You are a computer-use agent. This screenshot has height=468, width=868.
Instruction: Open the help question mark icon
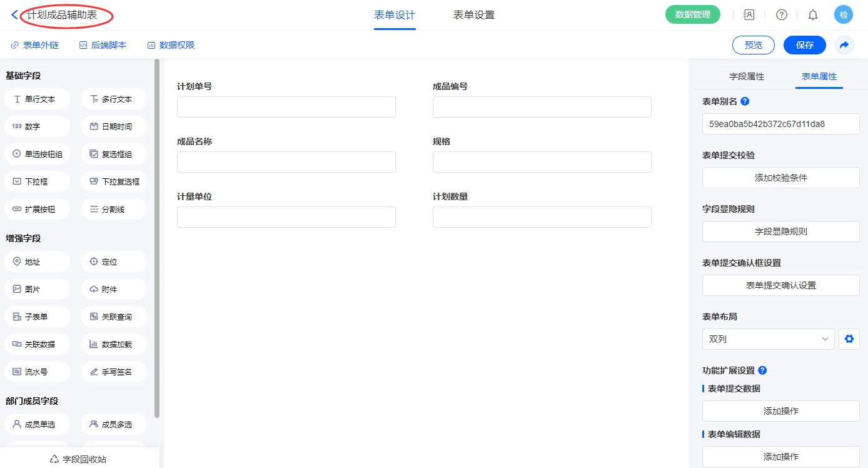tap(782, 15)
